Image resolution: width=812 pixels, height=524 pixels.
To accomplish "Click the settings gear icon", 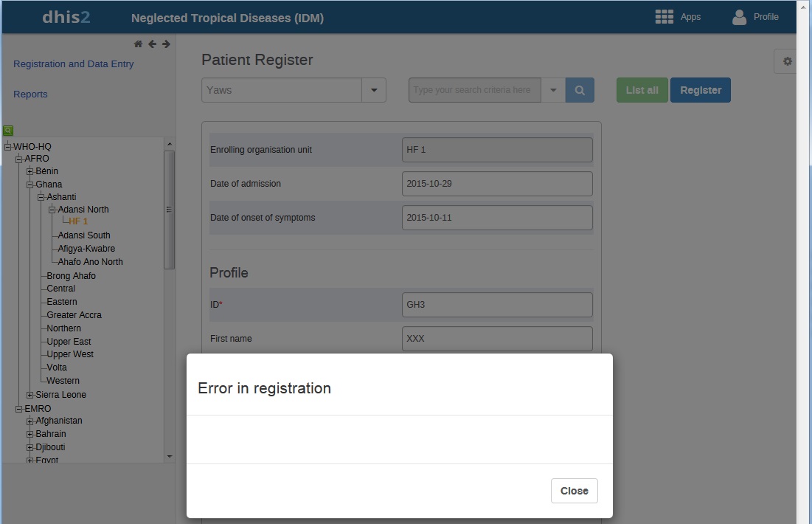I will tap(787, 61).
